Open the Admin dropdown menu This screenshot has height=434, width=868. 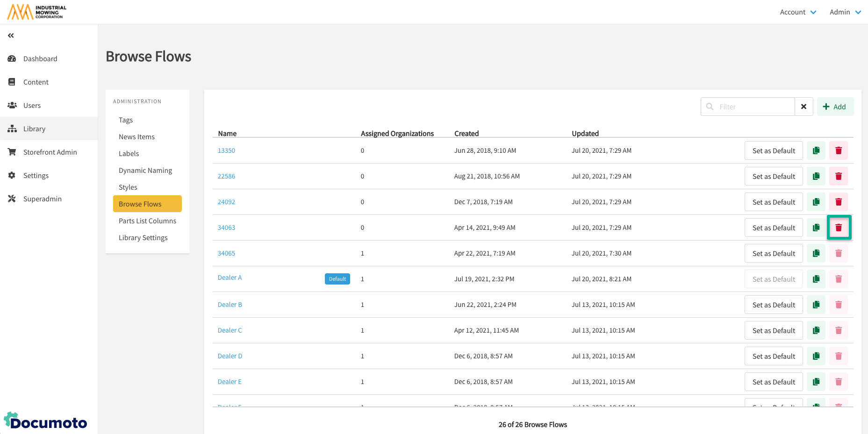point(845,12)
